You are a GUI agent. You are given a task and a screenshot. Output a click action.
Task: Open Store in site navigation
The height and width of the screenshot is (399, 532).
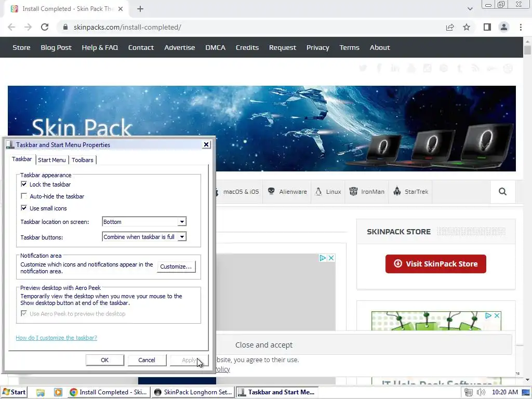pyautogui.click(x=21, y=47)
